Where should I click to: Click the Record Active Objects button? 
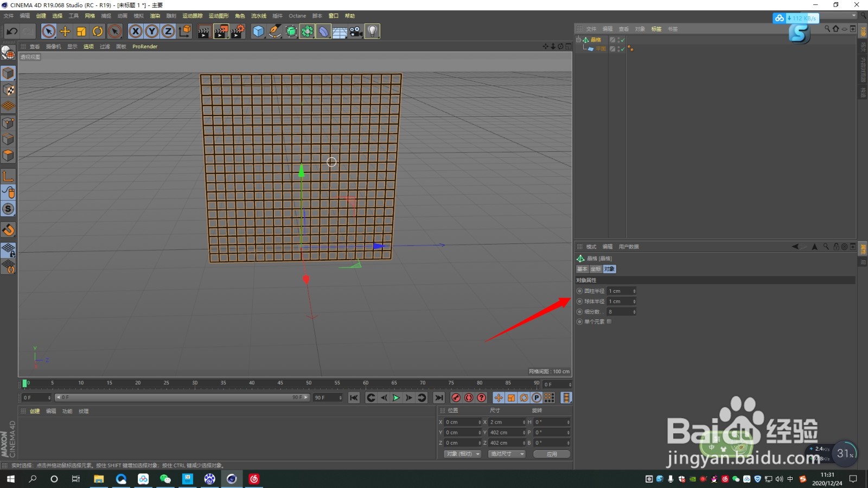(x=456, y=398)
